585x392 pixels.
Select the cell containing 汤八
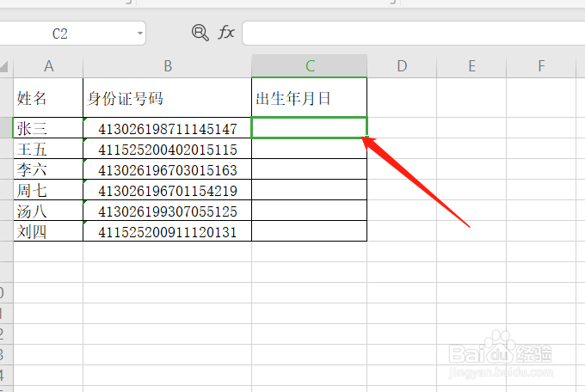(48, 211)
